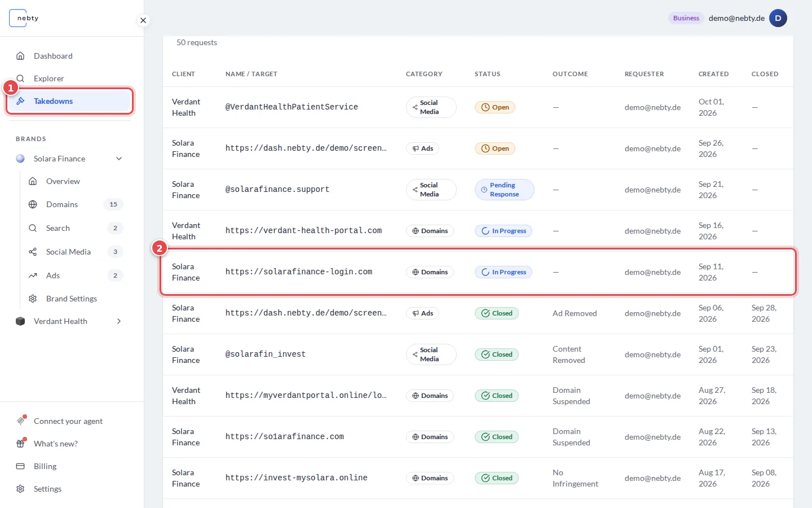
Task: Click the Domains count badge 15
Action: [x=113, y=204]
